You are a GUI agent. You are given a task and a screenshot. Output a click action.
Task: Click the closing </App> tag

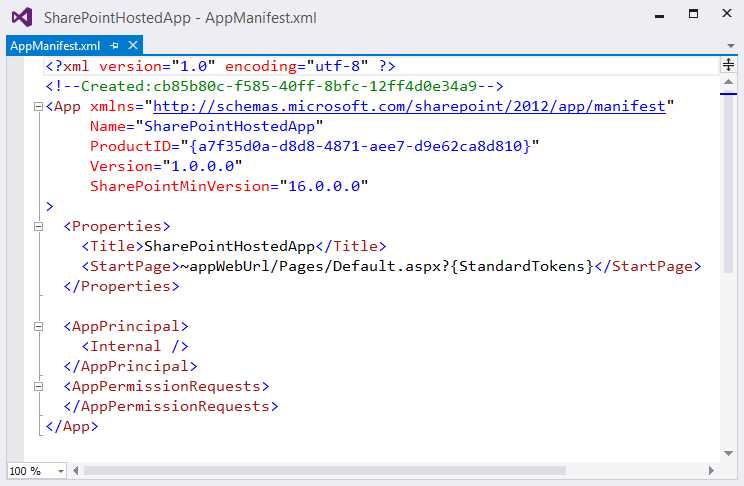click(72, 426)
